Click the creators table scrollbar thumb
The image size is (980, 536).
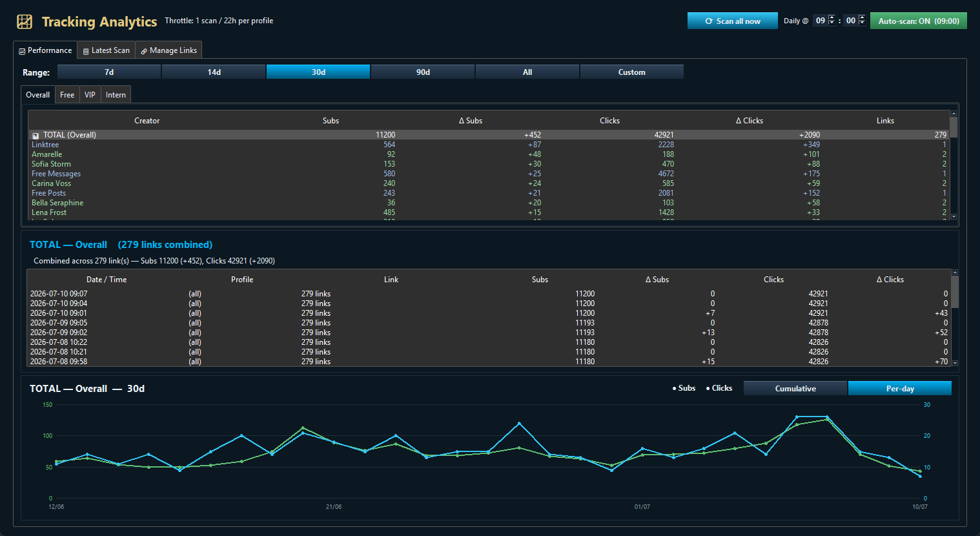pos(954,127)
